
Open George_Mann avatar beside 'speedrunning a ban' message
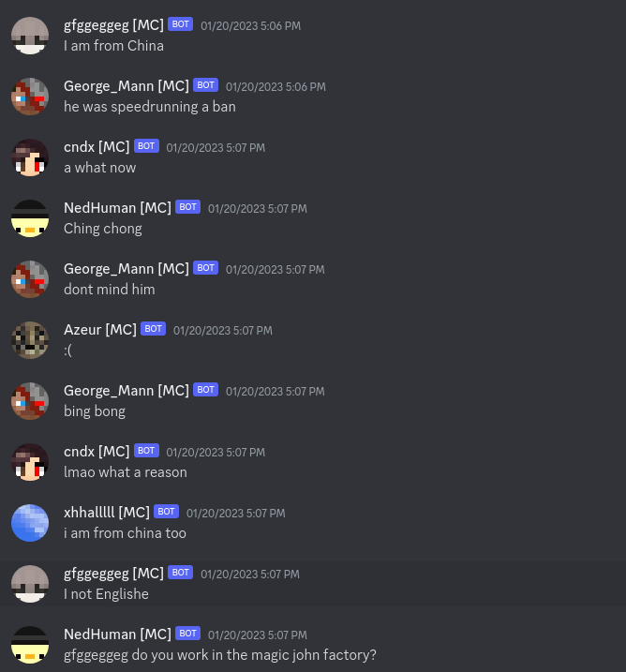tap(30, 97)
